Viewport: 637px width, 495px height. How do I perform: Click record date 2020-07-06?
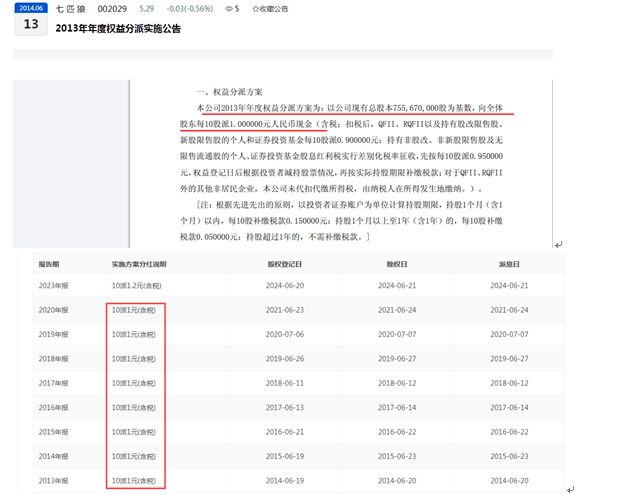285,334
